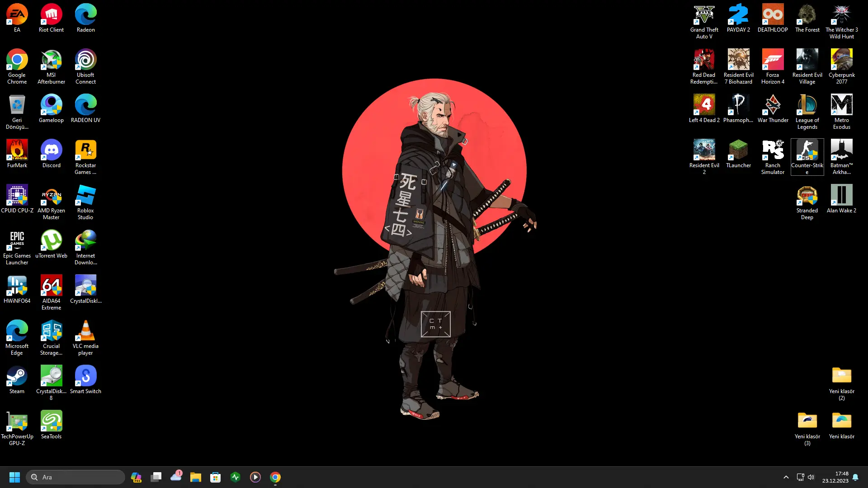This screenshot has width=868, height=488.
Task: Select the Counter-Strike shortcut
Action: (807, 157)
